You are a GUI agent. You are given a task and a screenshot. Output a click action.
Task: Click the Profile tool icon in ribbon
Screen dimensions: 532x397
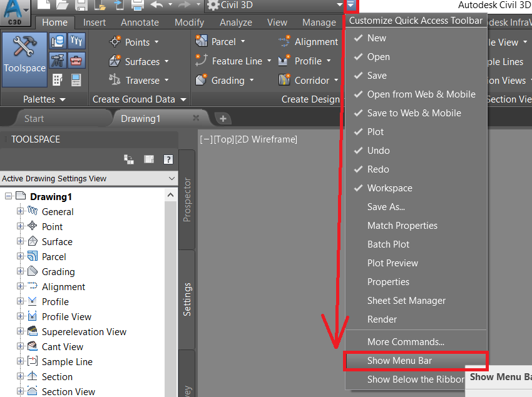point(284,61)
